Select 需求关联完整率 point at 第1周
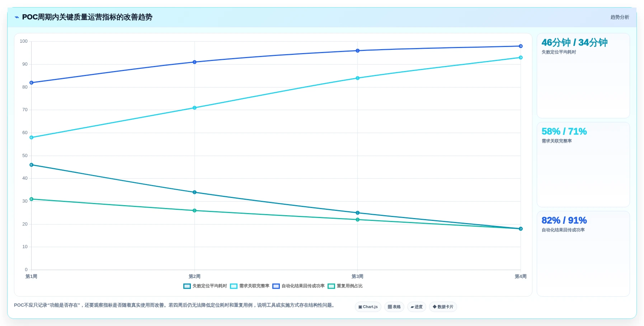 click(x=32, y=137)
